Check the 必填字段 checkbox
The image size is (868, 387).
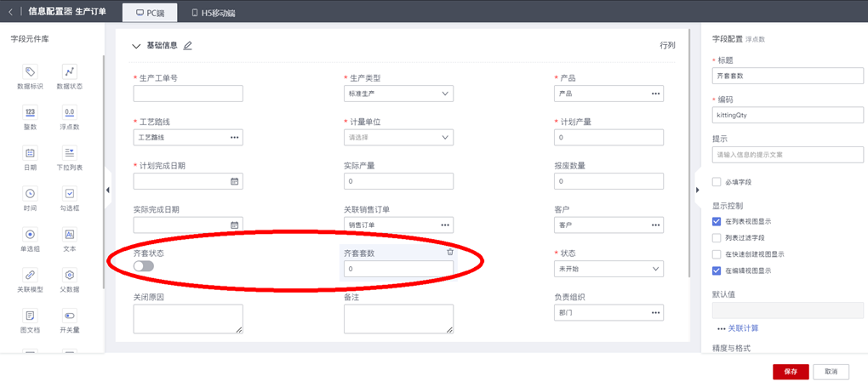(717, 181)
